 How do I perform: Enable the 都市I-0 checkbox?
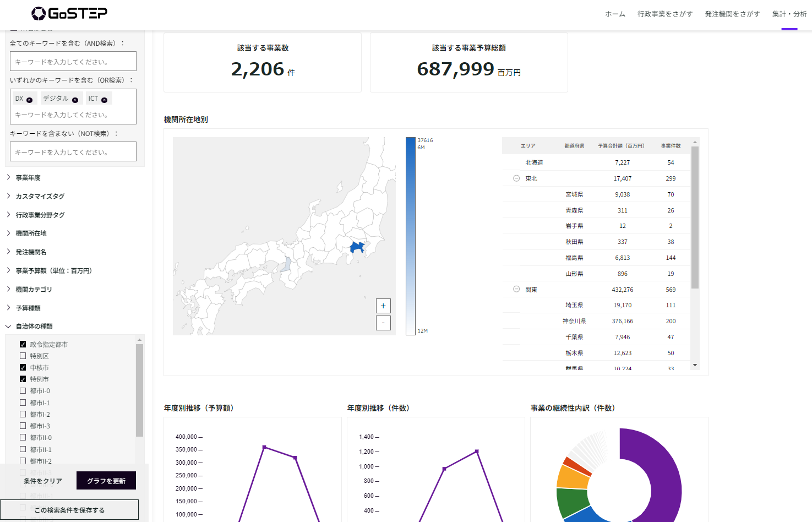[x=23, y=390]
